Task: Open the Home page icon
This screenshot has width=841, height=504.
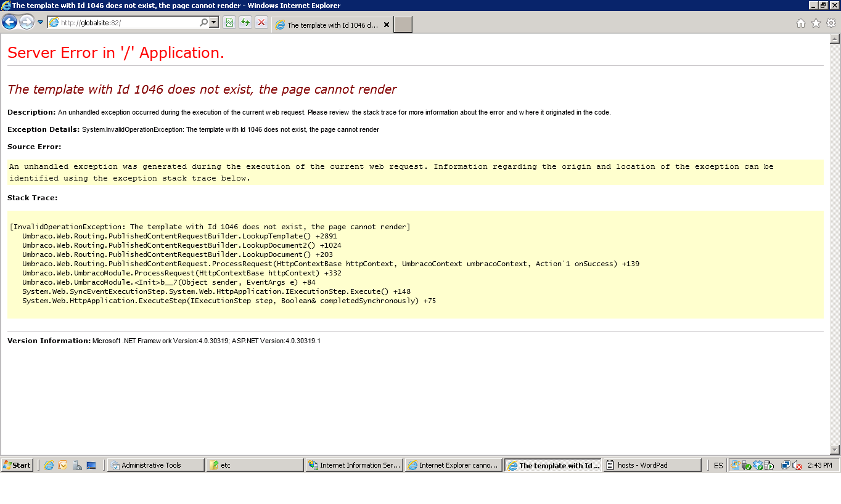Action: [801, 23]
